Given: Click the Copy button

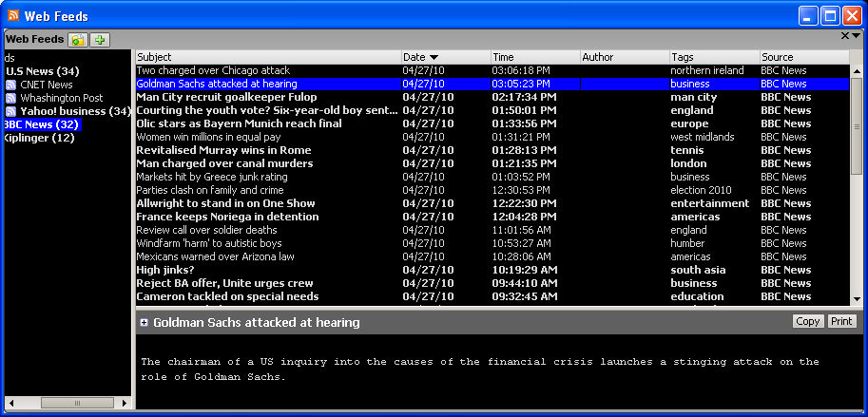Looking at the screenshot, I should coord(808,321).
